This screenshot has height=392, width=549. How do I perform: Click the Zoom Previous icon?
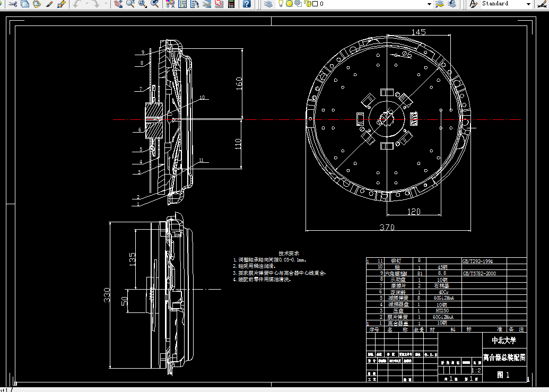click(154, 4)
